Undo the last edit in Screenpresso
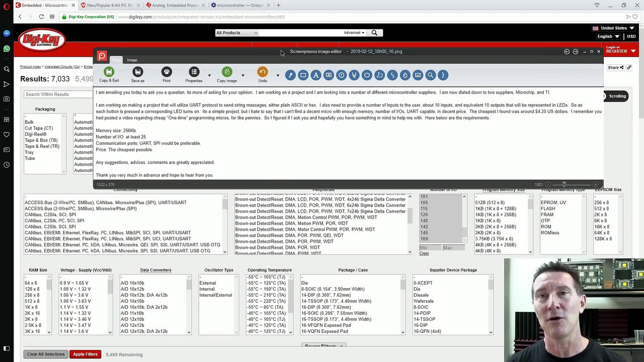 pyautogui.click(x=263, y=72)
